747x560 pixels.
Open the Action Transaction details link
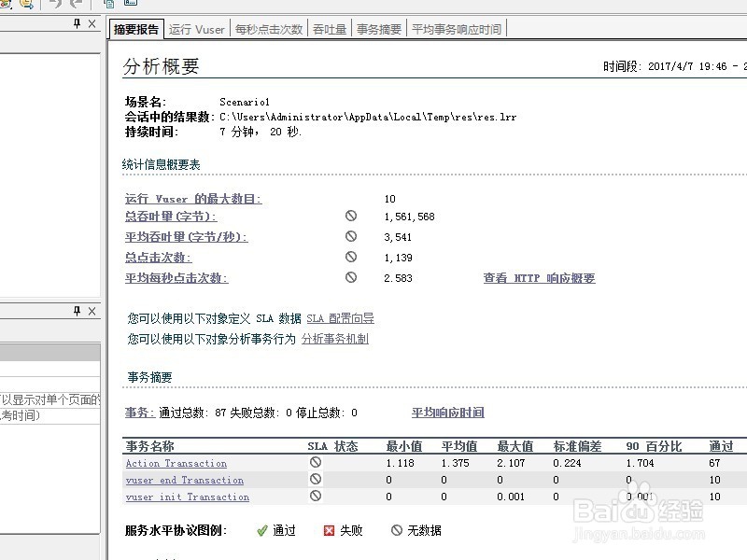tap(175, 463)
